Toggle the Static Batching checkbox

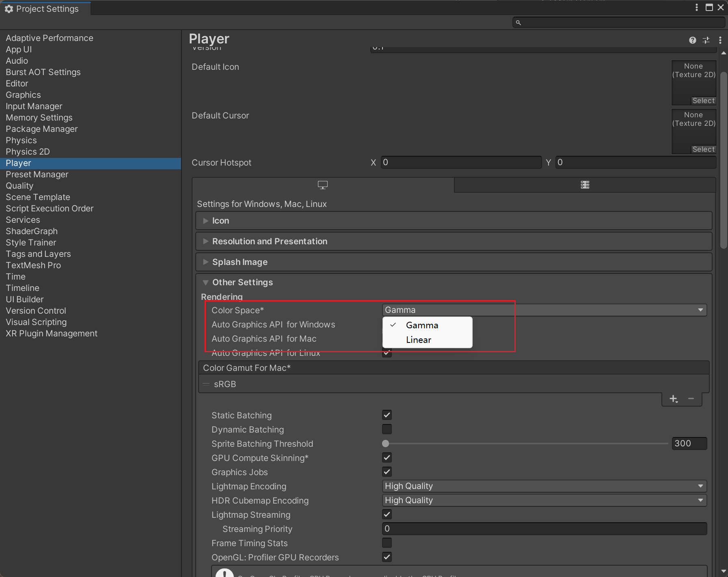[x=387, y=415]
